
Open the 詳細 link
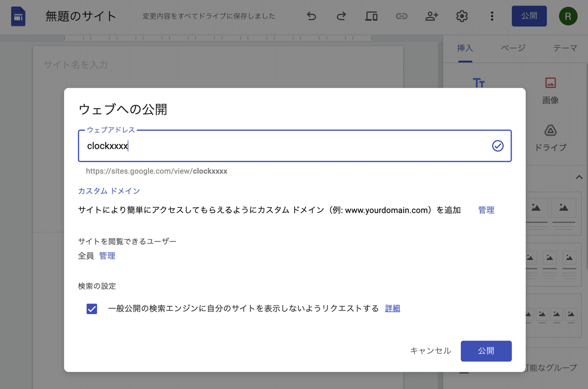[392, 309]
